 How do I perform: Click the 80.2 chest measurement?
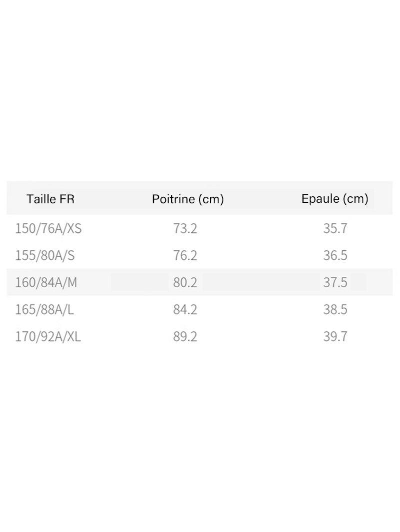click(185, 282)
